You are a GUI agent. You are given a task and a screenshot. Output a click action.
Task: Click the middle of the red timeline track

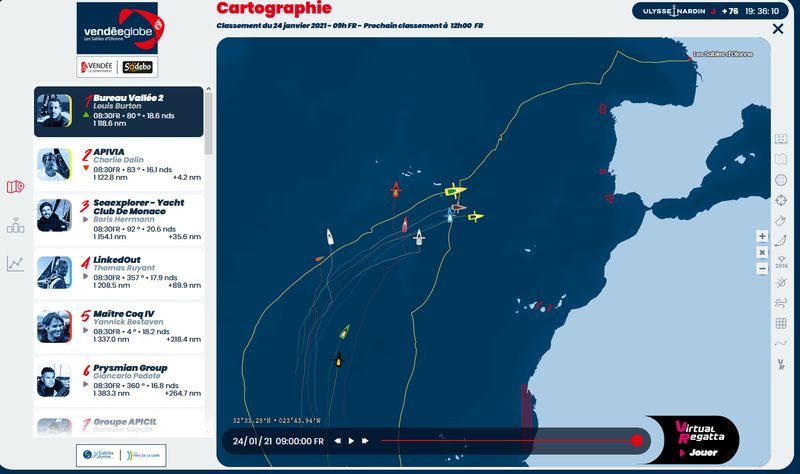pos(509,440)
